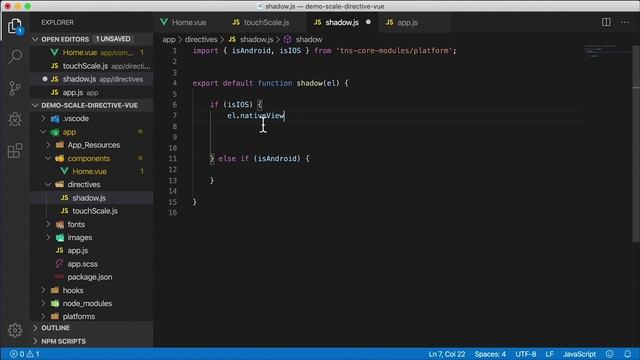Select shadow.js in Open Editors list
Image resolution: width=640 pixels, height=360 pixels.
[x=92, y=79]
